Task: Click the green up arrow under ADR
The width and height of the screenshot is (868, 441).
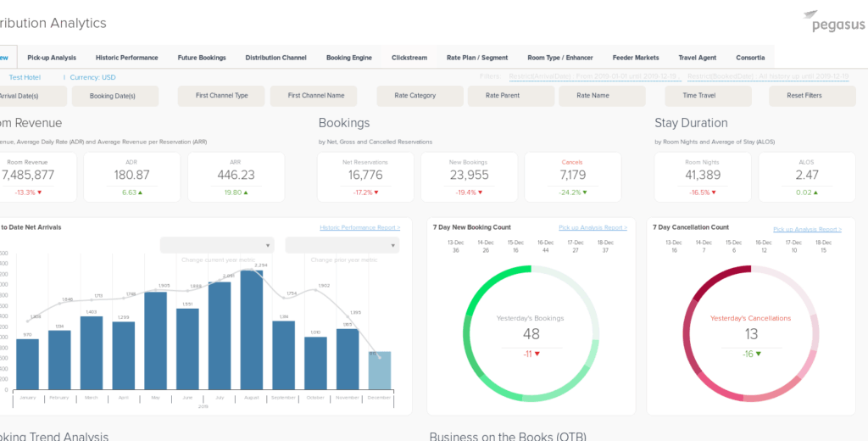Action: tap(142, 193)
